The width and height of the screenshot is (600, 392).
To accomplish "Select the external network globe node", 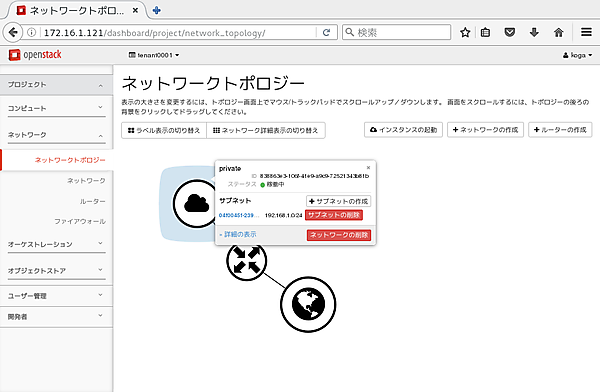I will click(308, 304).
